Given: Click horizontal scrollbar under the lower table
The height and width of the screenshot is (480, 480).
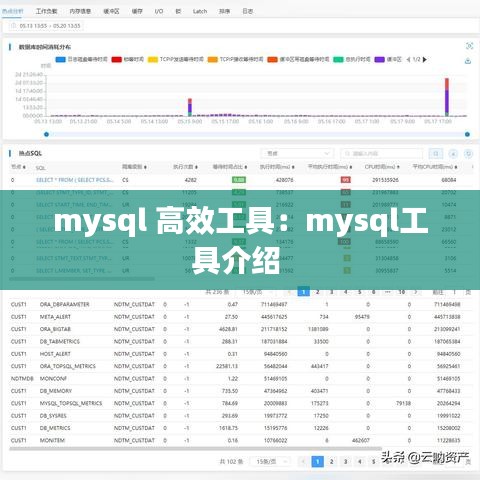Looking at the screenshot, I should pyautogui.click(x=195, y=449).
